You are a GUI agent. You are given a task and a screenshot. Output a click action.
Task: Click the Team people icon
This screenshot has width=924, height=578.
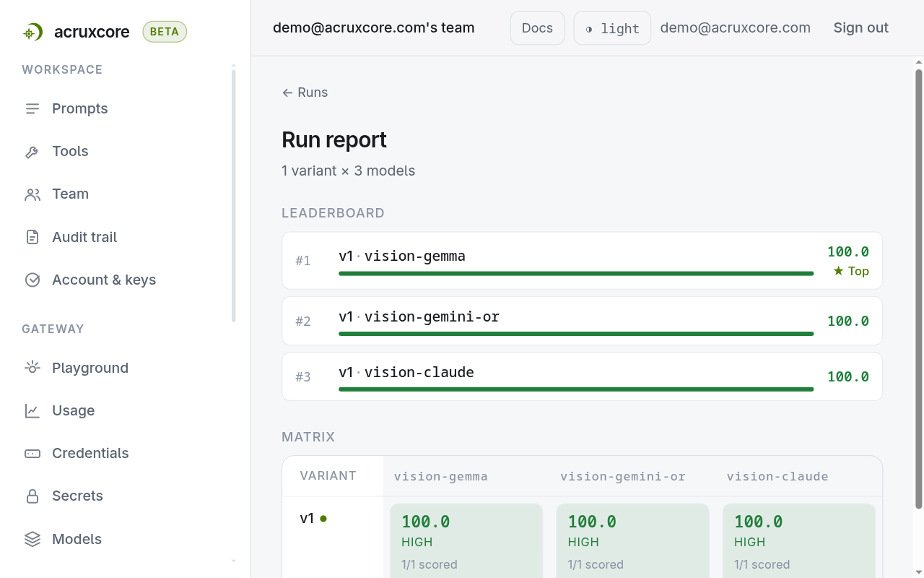click(32, 194)
